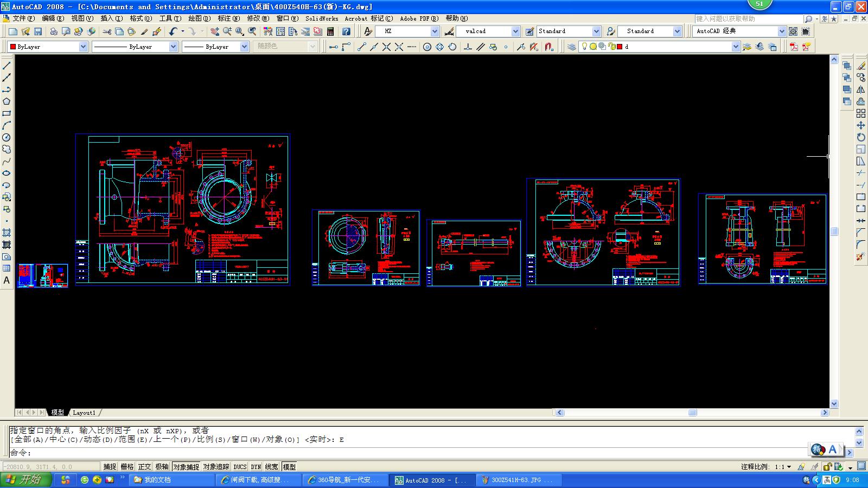
Task: Open 360导航 browser taskbar button
Action: (346, 480)
